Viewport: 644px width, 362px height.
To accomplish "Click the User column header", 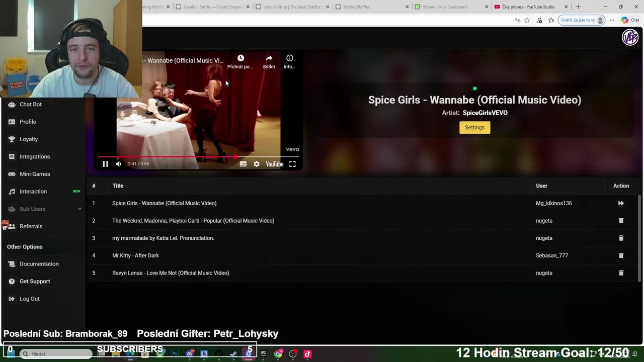I will [x=541, y=186].
